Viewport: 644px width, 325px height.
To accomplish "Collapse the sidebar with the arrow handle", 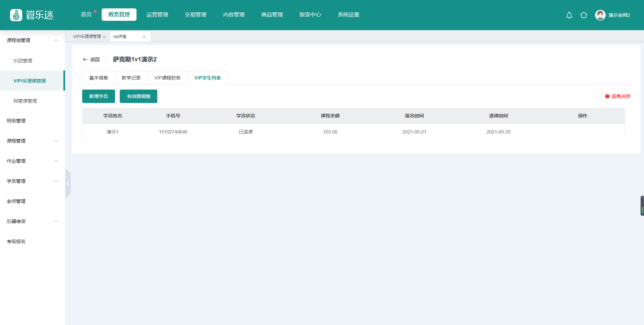I will tap(68, 183).
